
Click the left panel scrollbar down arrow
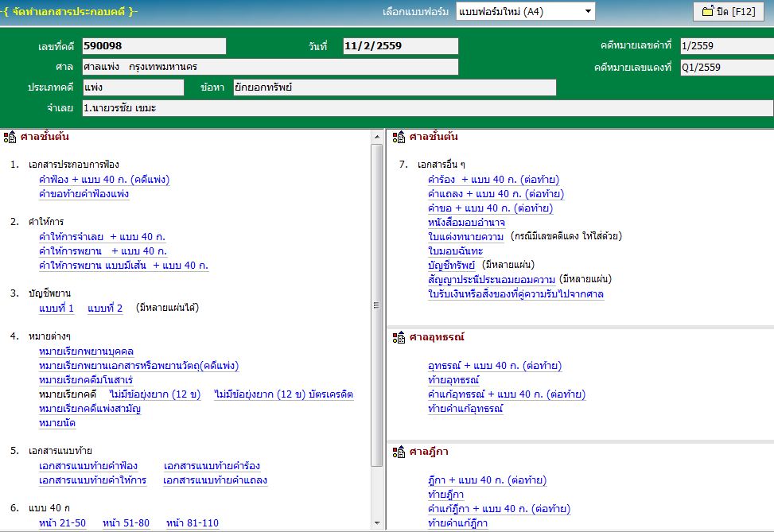click(377, 522)
